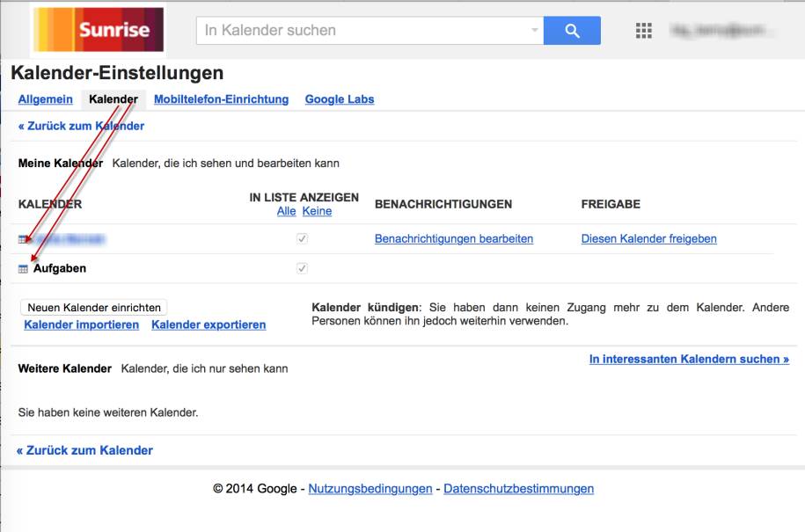Click the blue search magnifier icon
Screen dimensions: 805x532
(x=572, y=30)
